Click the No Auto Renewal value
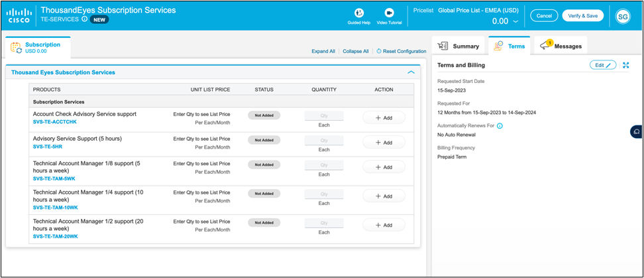This screenshot has height=278, width=644. 456,135
